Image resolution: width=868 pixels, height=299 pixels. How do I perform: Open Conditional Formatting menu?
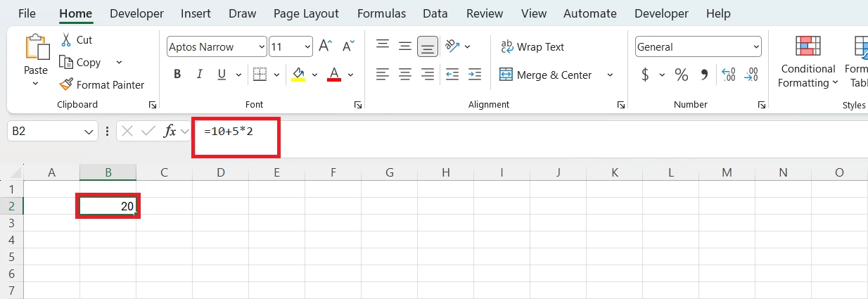tap(808, 62)
